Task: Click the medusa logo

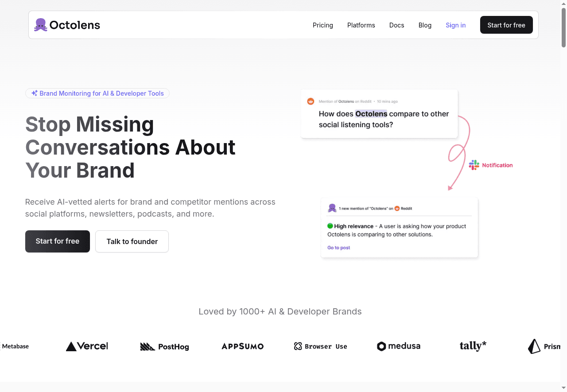Action: [x=398, y=346]
